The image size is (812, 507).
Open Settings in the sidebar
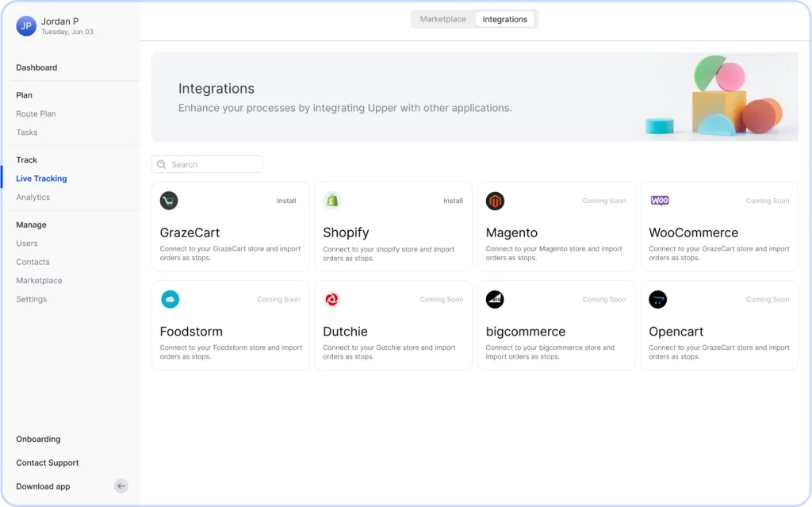tap(32, 299)
